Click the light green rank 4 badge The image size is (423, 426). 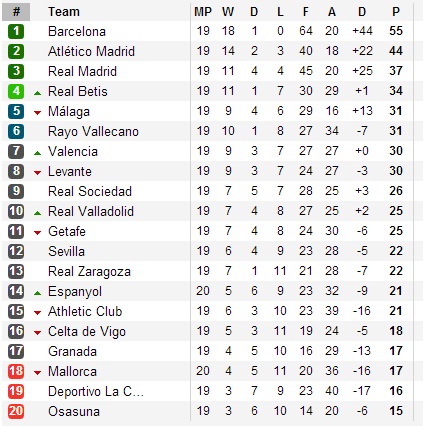tap(16, 91)
